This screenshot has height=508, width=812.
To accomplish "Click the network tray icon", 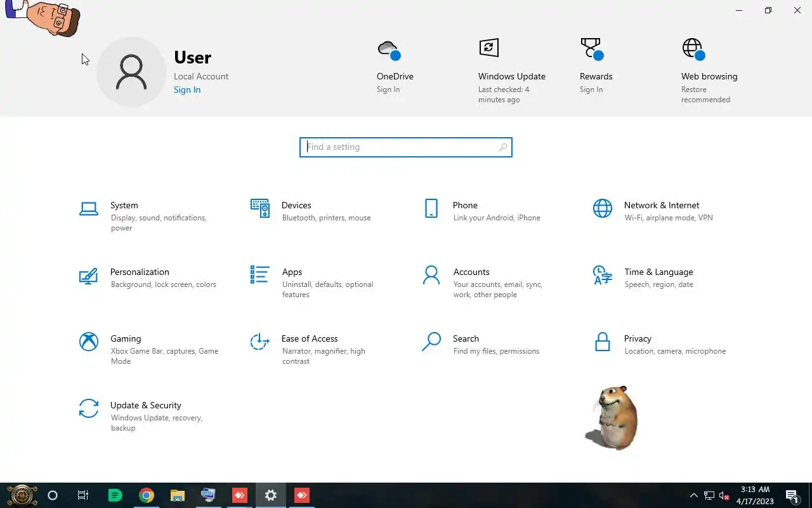I will pyautogui.click(x=709, y=496).
